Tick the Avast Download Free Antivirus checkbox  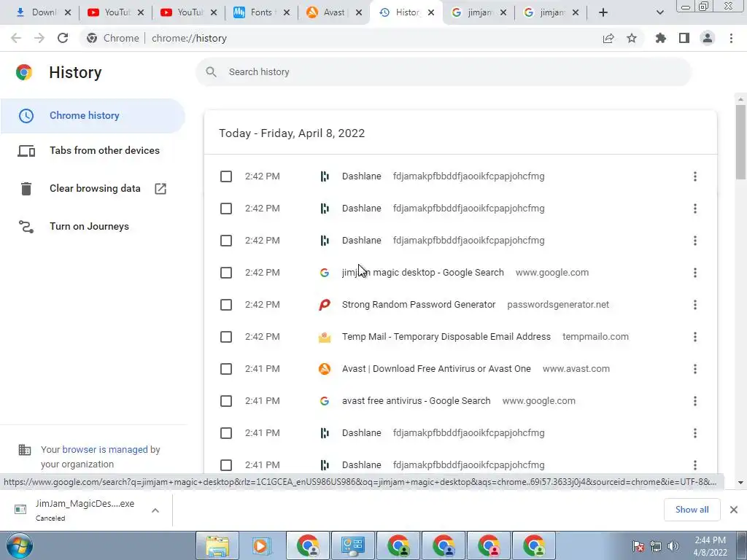pos(226,369)
